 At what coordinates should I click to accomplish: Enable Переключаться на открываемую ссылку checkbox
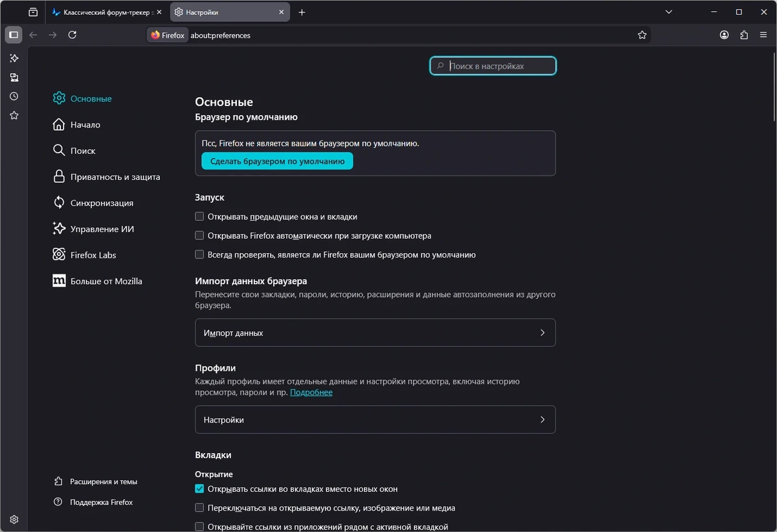coord(199,508)
